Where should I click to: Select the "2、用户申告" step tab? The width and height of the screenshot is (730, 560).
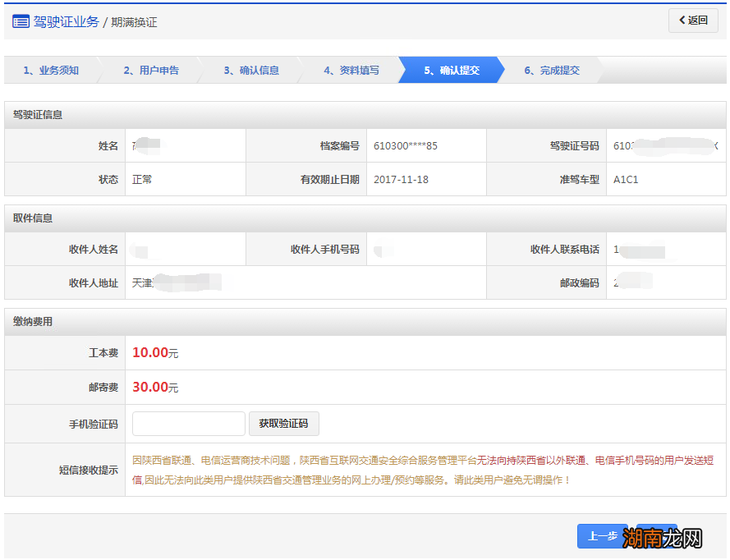[x=150, y=71]
